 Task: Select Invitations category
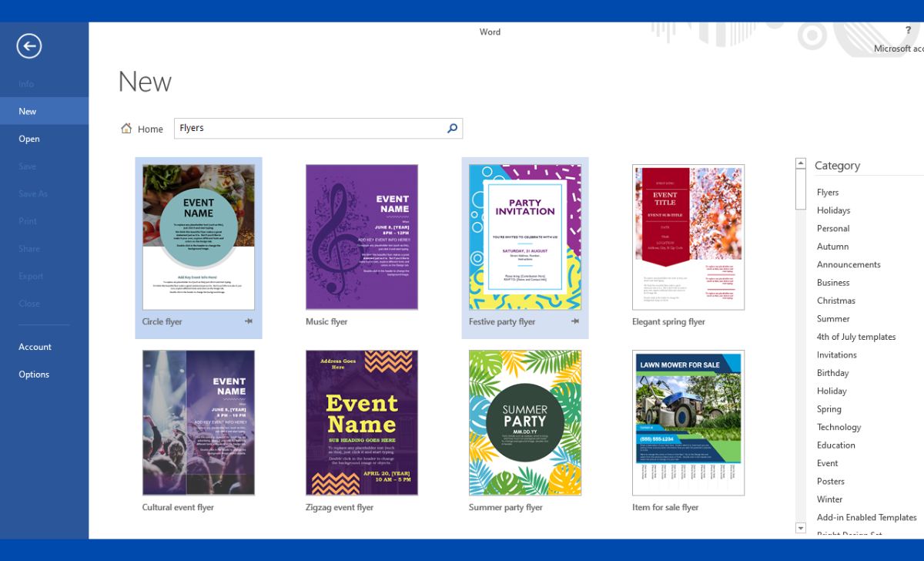click(x=837, y=355)
